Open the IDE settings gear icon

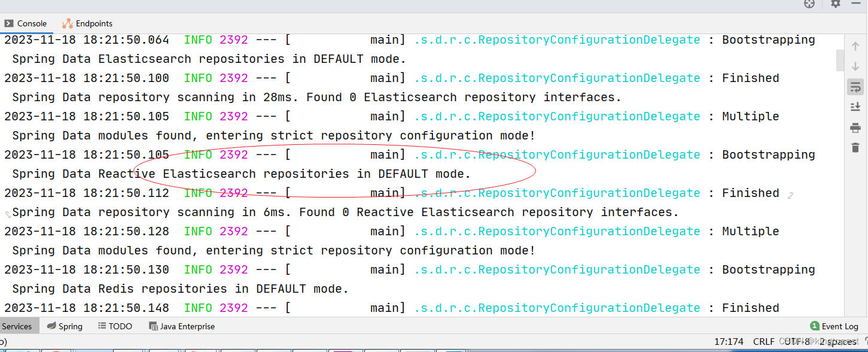[x=835, y=4]
